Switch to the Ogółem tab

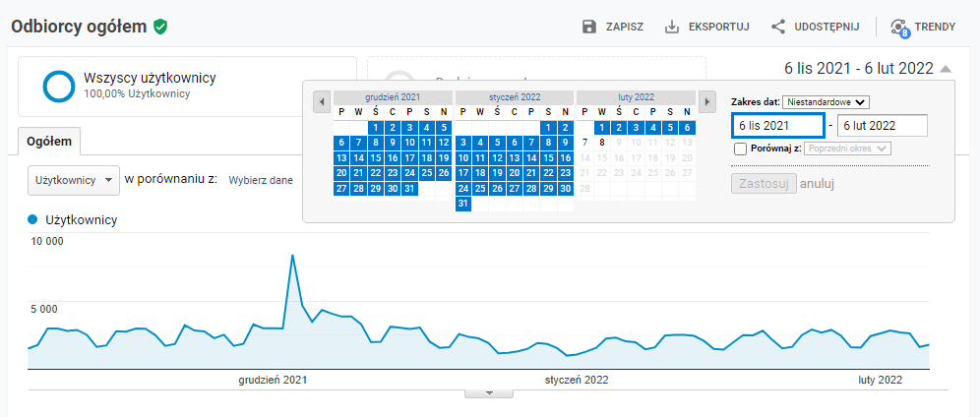point(49,142)
